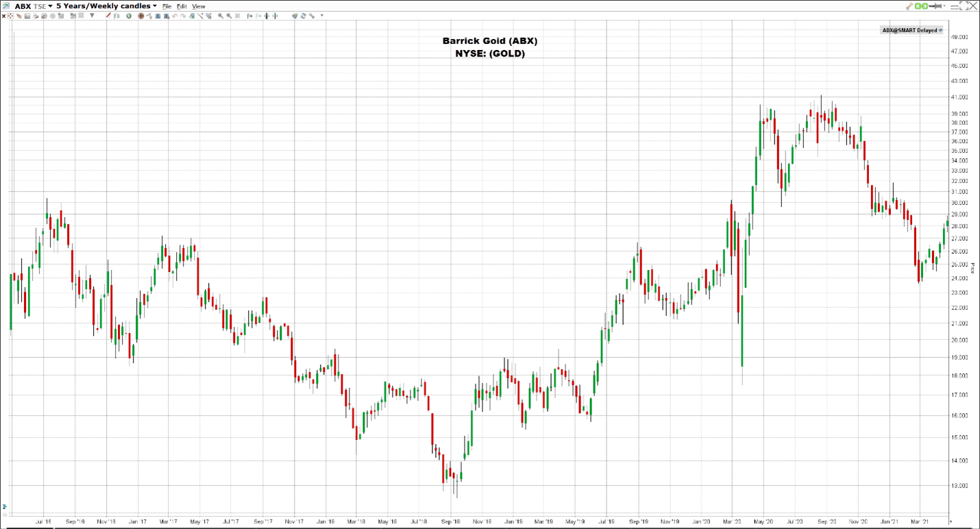Click the small x icon on the toolbar
The width and height of the screenshot is (980, 529).
pyautogui.click(x=3, y=16)
